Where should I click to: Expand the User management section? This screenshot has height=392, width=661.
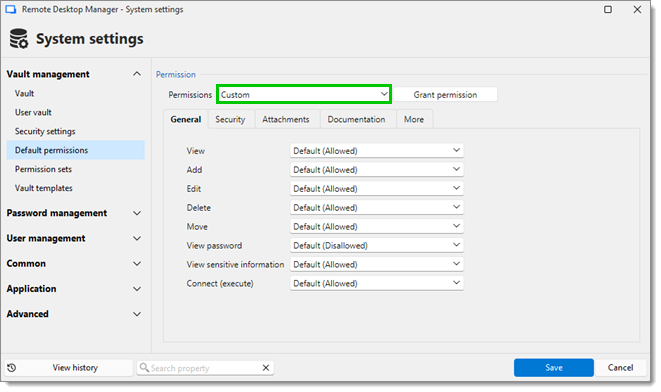click(137, 239)
